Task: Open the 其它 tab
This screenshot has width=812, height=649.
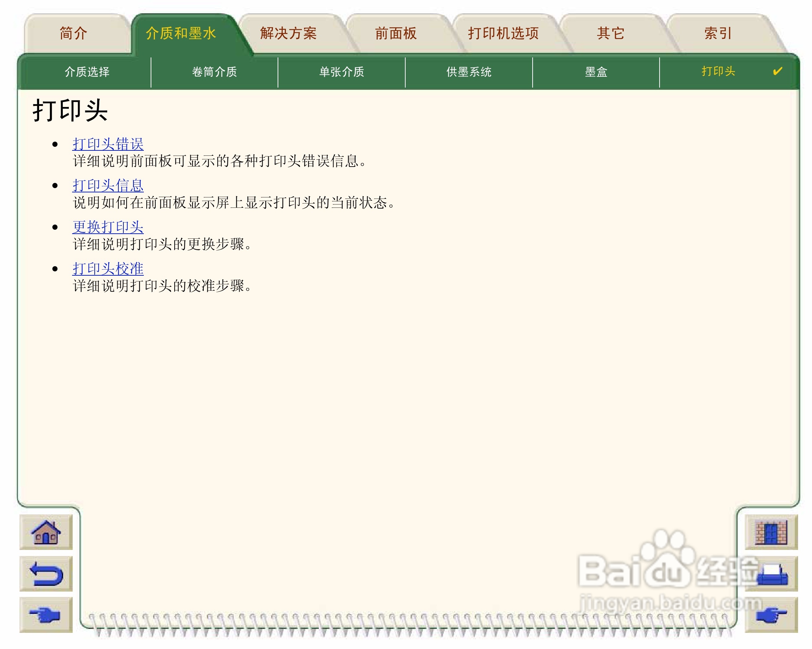Action: point(610,33)
